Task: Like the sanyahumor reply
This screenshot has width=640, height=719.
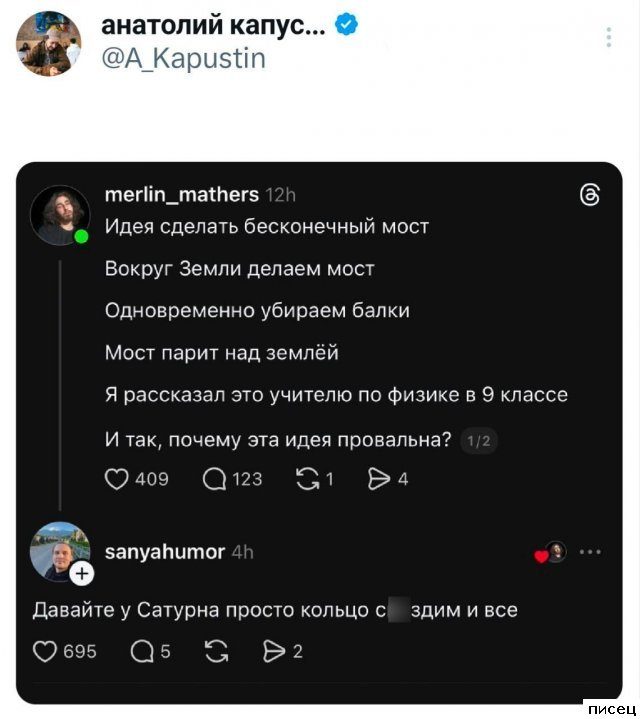Action: (x=45, y=652)
